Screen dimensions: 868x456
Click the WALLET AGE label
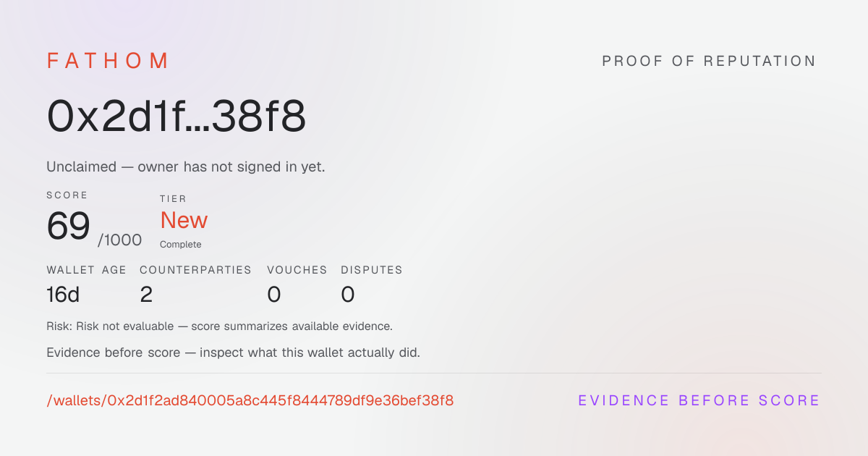click(87, 270)
